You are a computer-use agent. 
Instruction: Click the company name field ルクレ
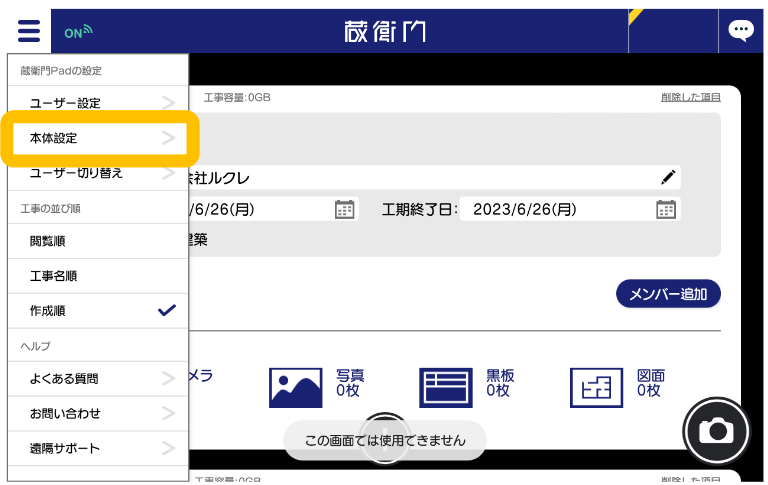pos(433,177)
